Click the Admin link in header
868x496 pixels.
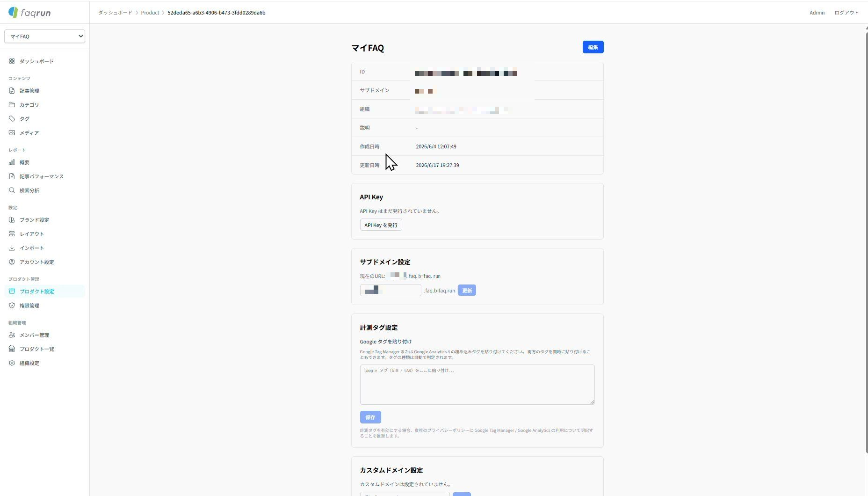pos(817,13)
